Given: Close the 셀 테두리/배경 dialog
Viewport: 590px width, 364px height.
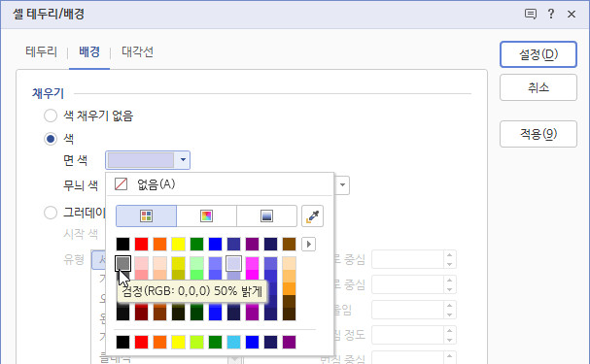Looking at the screenshot, I should tap(572, 15).
